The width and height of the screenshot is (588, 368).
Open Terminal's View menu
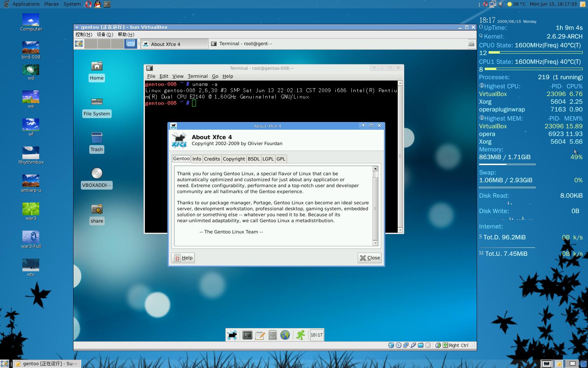(178, 76)
